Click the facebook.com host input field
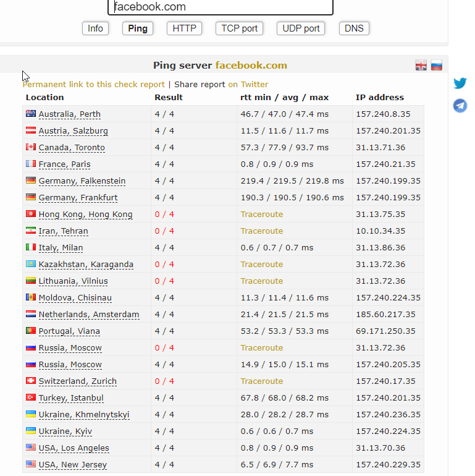Viewport: 475px width, 476px height. 221,7
